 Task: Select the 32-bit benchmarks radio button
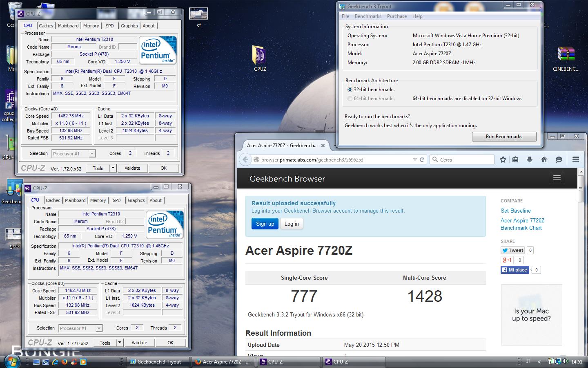pyautogui.click(x=350, y=90)
